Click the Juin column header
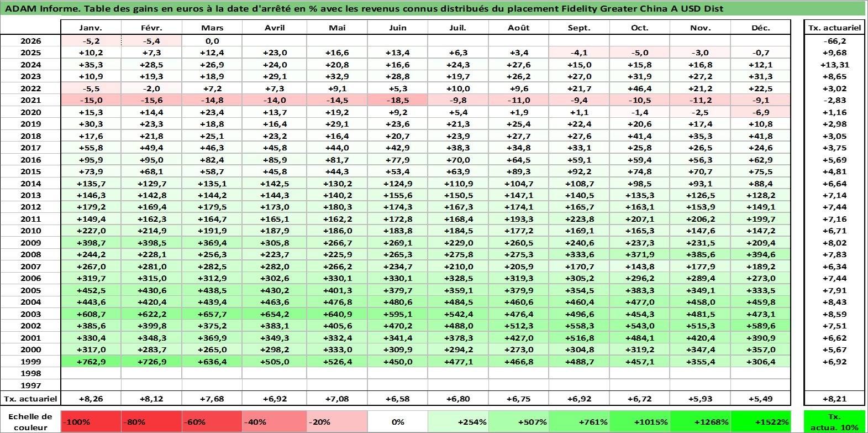 click(x=398, y=28)
